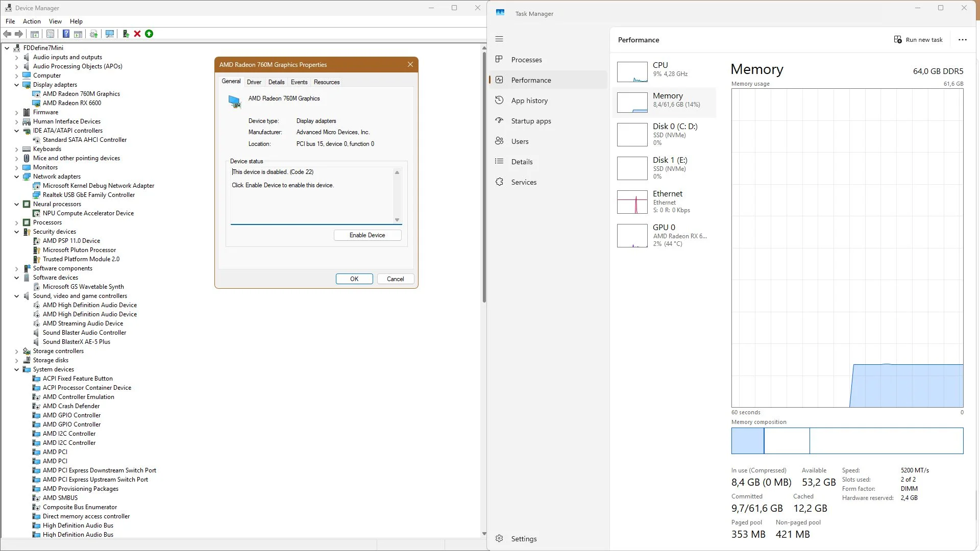The width and height of the screenshot is (980, 551).
Task: Collapse the Security devices node
Action: (16, 232)
